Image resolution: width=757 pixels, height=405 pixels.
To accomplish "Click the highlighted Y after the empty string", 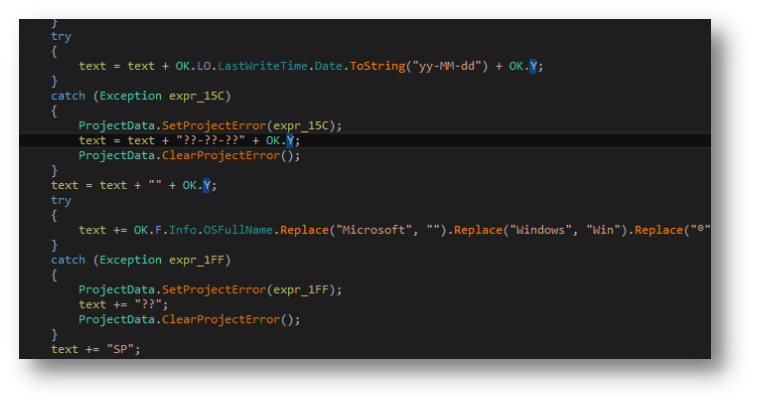I will coord(207,185).
